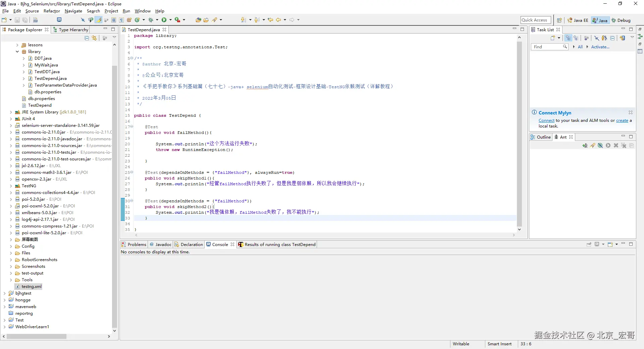Open the File menu
This screenshot has width=644, height=349.
(x=5, y=11)
